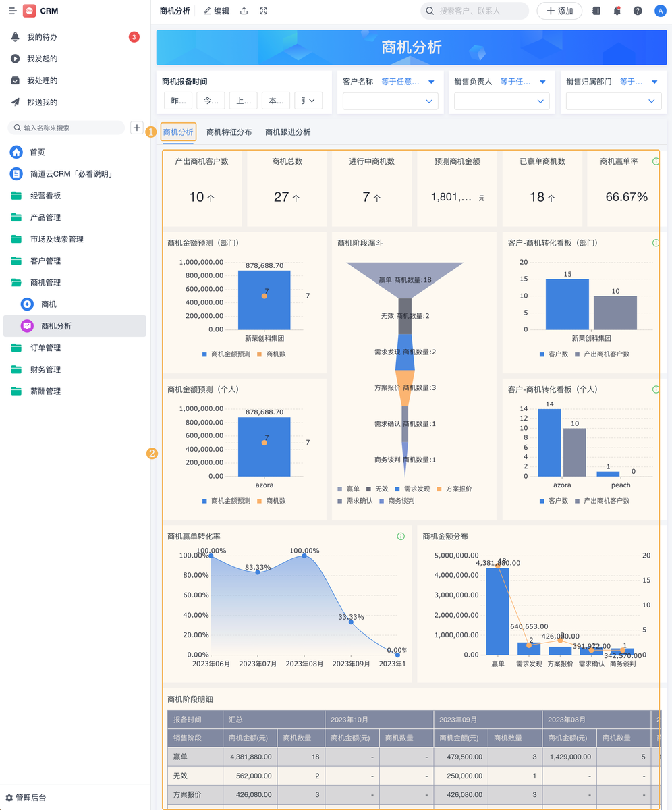The width and height of the screenshot is (672, 810).
Task: Switch to 商机特征分布 tab
Action: click(x=229, y=132)
